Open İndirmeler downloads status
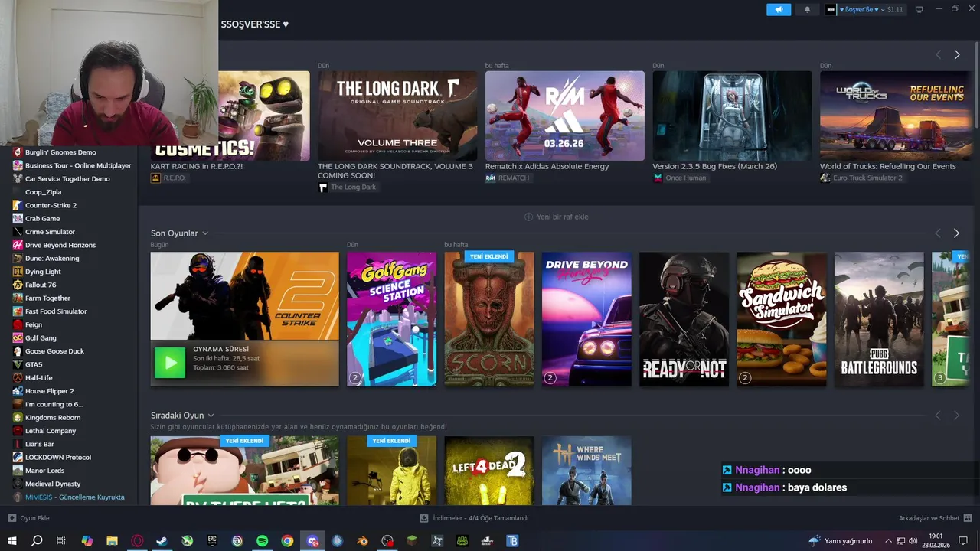Image resolution: width=980 pixels, height=551 pixels. click(x=475, y=518)
